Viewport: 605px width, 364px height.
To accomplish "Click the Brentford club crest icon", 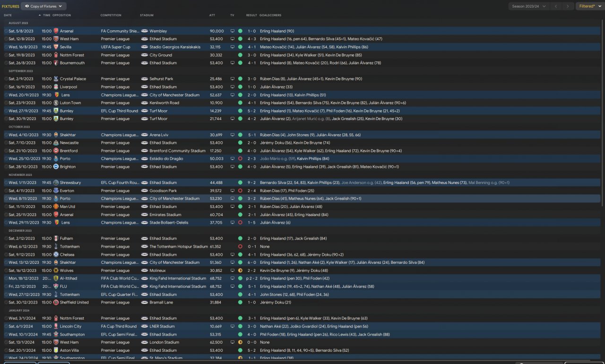I will tap(56, 151).
